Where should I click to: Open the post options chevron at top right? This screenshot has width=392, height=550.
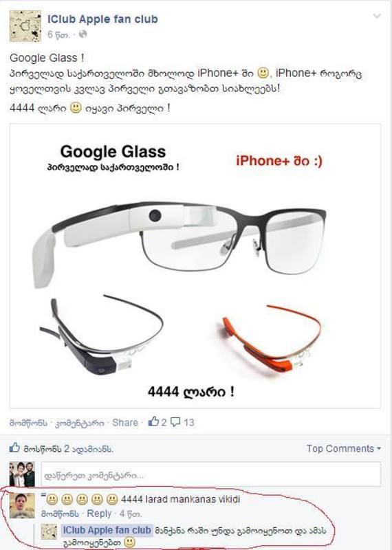pyautogui.click(x=377, y=16)
